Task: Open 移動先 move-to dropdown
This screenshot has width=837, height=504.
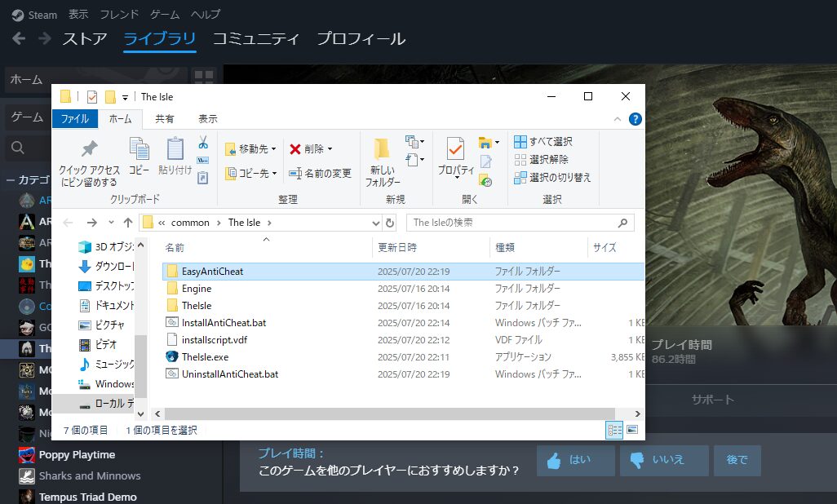Action: tap(250, 149)
